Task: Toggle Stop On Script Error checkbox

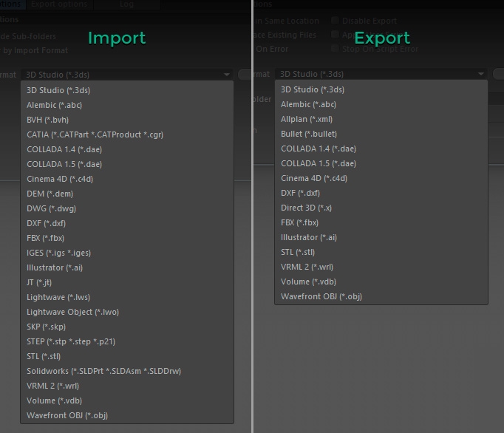Action: click(x=335, y=49)
